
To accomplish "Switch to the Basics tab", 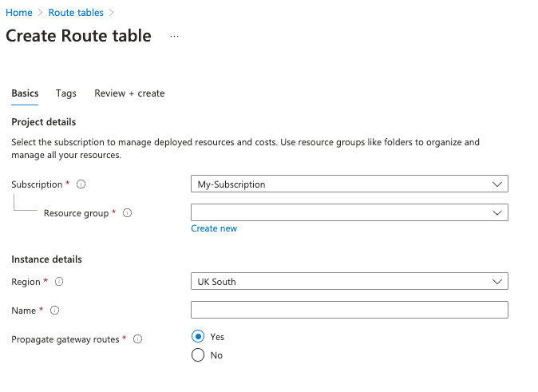I will 25,93.
